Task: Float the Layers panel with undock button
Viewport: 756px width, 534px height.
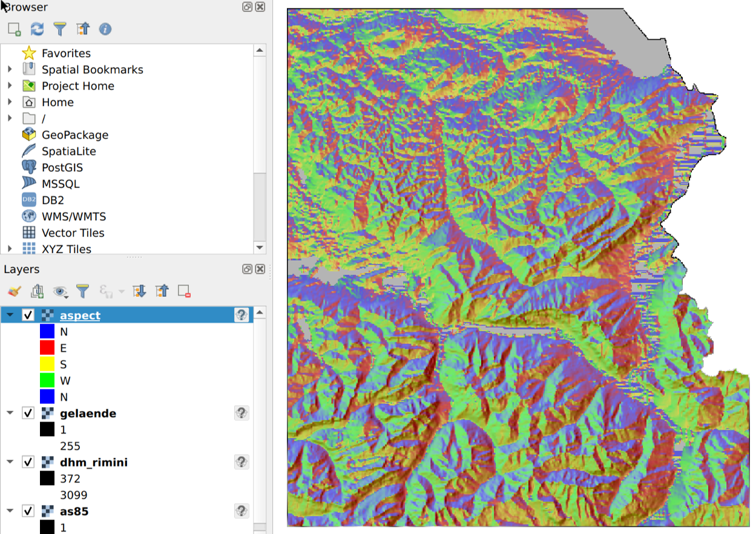Action: pyautogui.click(x=247, y=269)
